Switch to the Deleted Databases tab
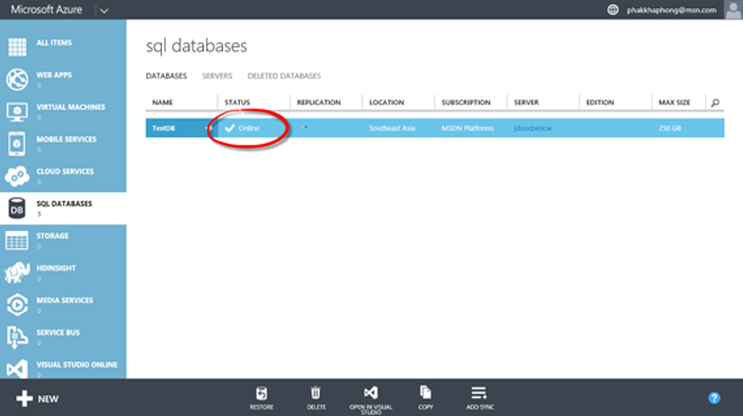Screen dimensions: 743x416 (x=284, y=76)
